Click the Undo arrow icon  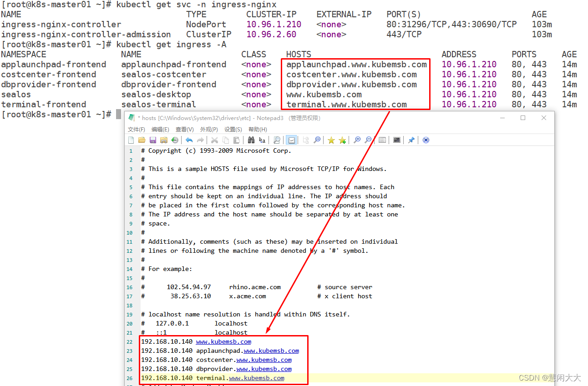click(x=189, y=140)
